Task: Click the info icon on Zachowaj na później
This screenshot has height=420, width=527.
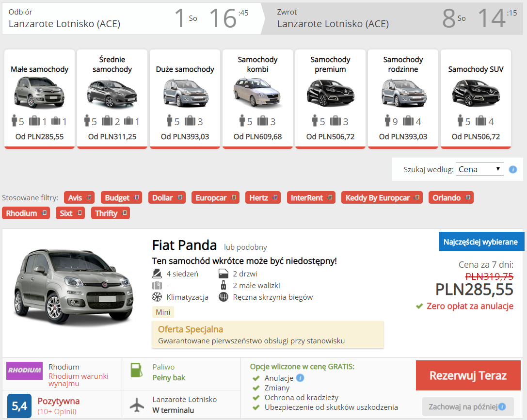Action: [502, 407]
